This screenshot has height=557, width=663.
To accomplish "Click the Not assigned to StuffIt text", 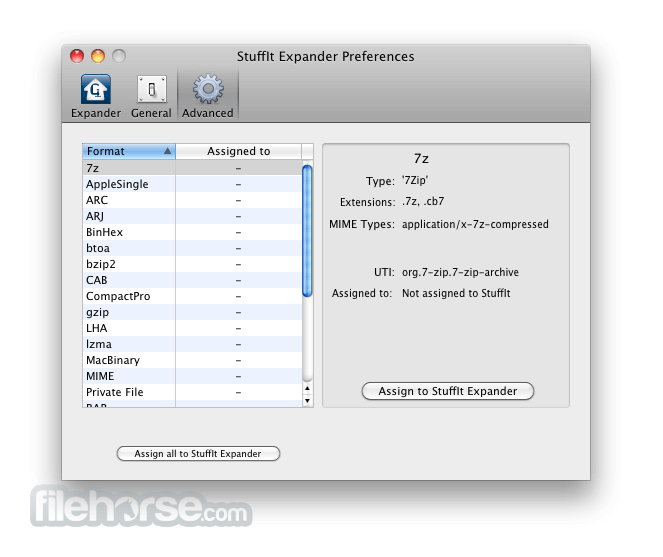I will 456,293.
